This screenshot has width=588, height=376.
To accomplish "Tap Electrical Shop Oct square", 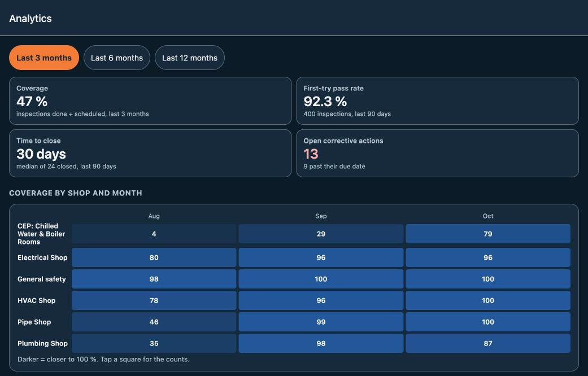I will pyautogui.click(x=488, y=257).
